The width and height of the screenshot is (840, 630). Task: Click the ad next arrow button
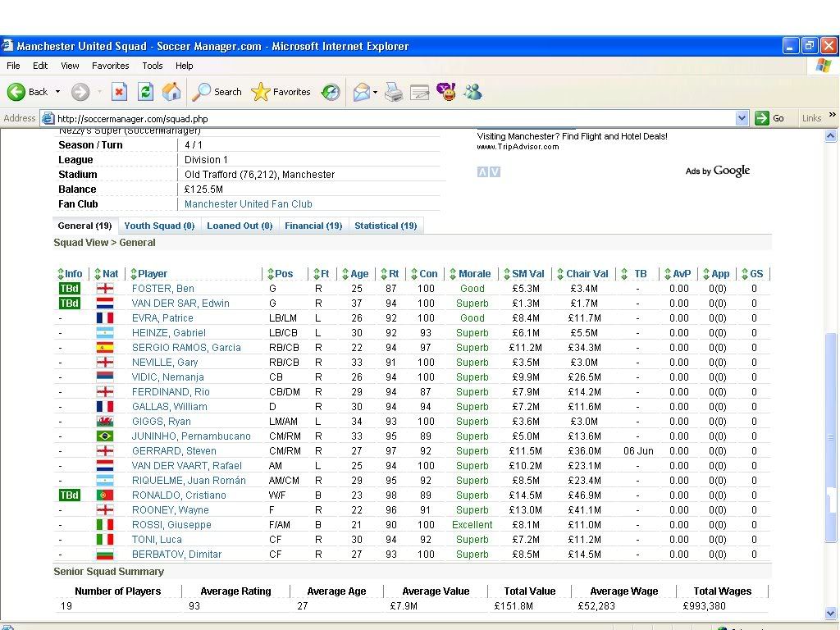pyautogui.click(x=495, y=172)
